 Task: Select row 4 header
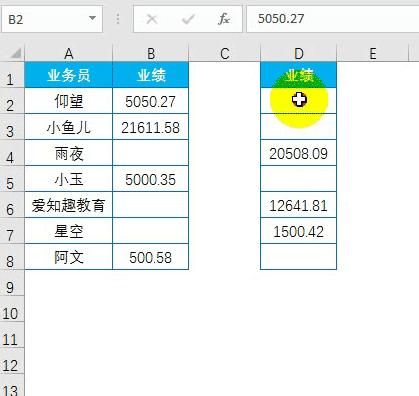(12, 153)
